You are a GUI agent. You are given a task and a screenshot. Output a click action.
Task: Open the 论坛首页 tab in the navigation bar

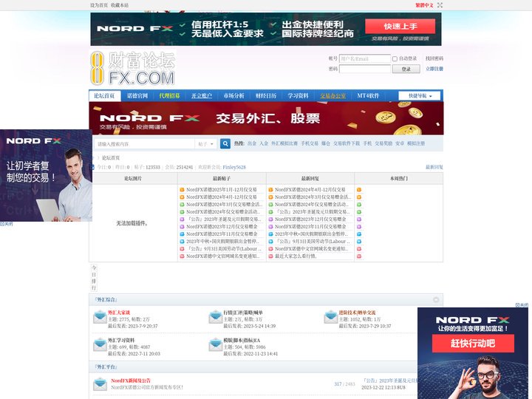104,95
